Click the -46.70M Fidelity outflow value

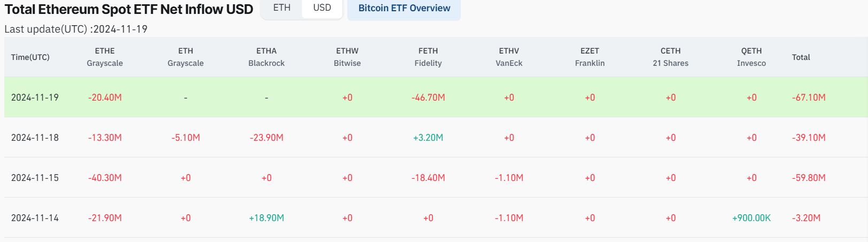pos(428,97)
